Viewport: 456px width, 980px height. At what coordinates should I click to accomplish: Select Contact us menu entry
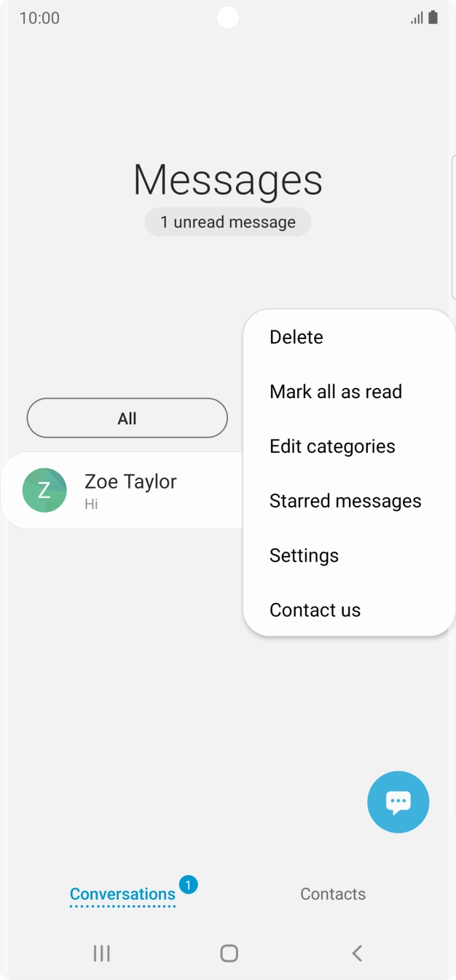[x=315, y=610]
